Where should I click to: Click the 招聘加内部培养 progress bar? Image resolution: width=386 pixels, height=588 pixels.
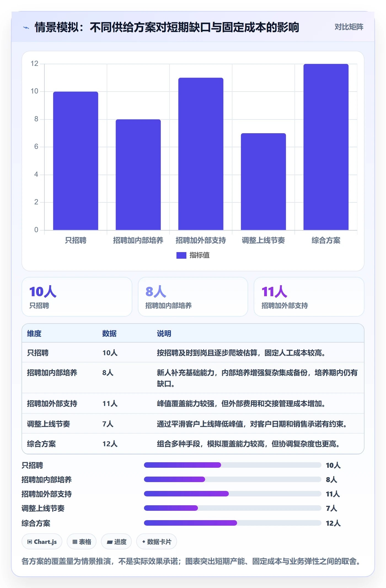pyautogui.click(x=233, y=479)
